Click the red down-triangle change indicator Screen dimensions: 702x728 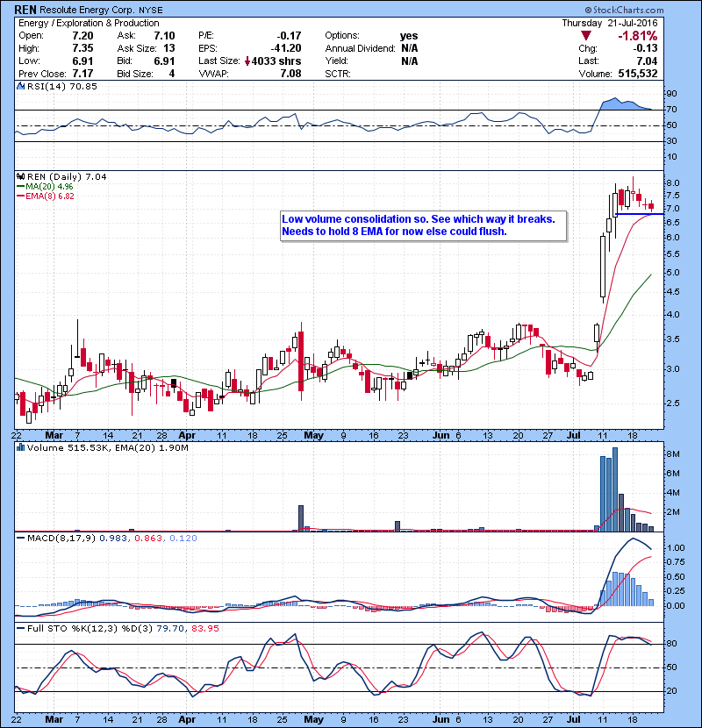coord(586,36)
